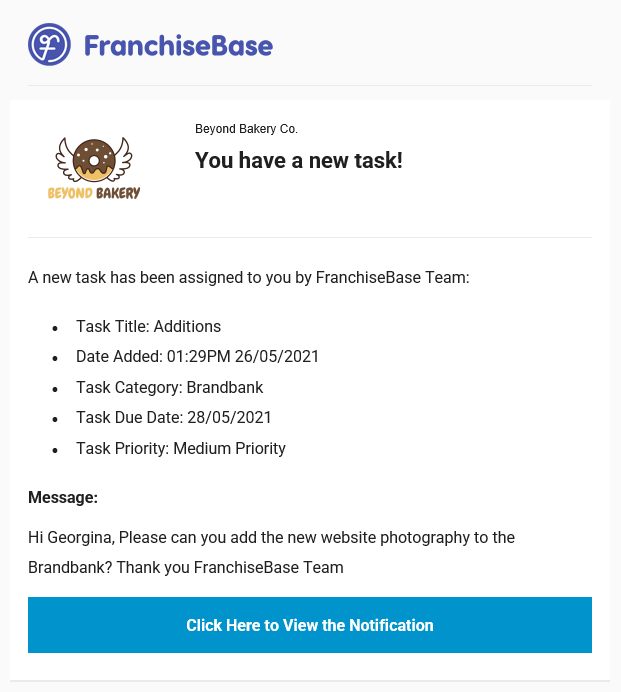The width and height of the screenshot is (621, 692).
Task: Click the "Task Priority: Medium Priority" item
Action: (180, 448)
